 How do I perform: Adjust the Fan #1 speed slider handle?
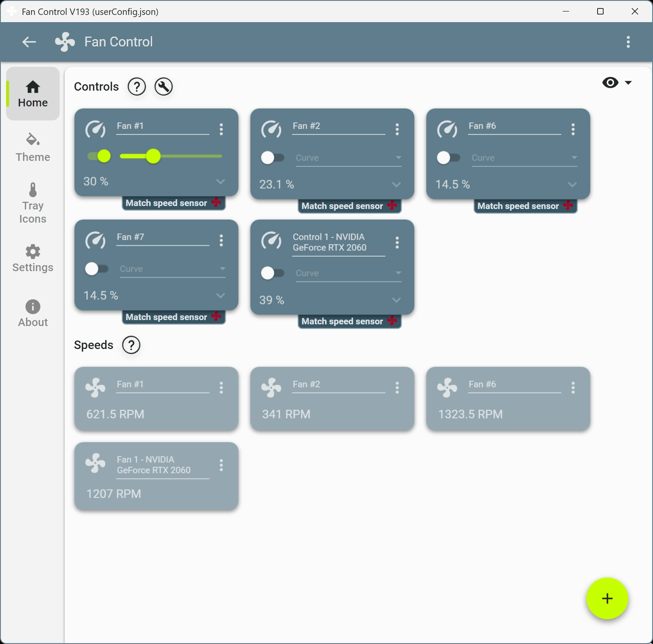153,156
